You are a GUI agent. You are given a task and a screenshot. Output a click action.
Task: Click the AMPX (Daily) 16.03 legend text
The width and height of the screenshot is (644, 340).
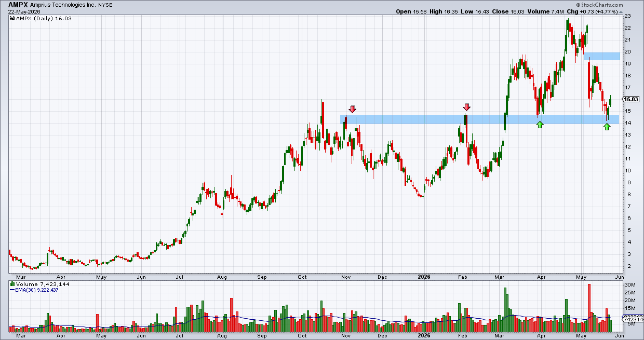click(x=44, y=18)
